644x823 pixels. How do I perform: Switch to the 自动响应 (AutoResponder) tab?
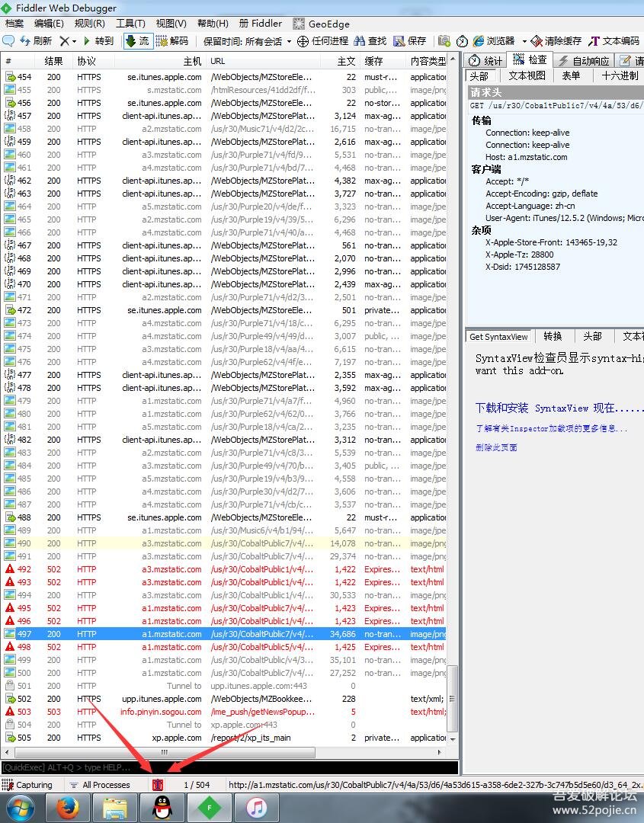(x=584, y=61)
